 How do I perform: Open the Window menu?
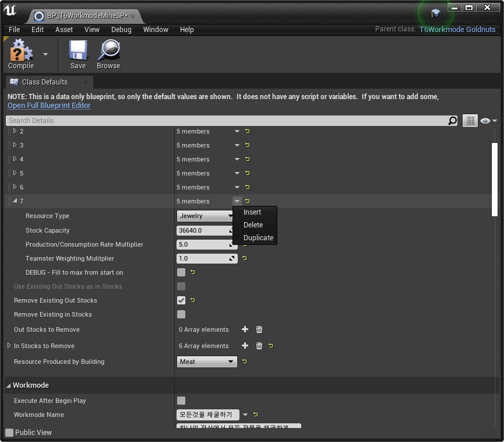point(156,30)
